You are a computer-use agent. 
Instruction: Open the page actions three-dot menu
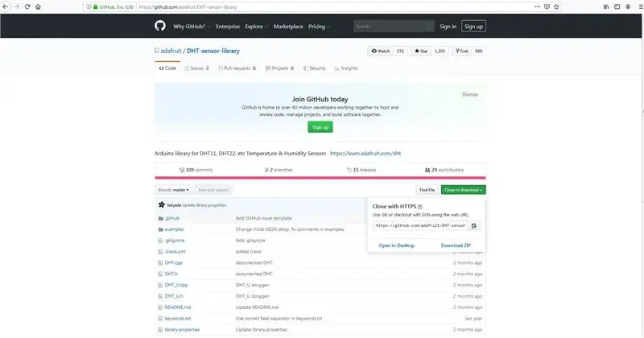point(537,6)
